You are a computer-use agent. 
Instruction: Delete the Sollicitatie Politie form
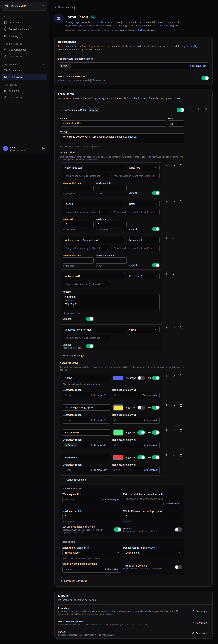[206, 109]
